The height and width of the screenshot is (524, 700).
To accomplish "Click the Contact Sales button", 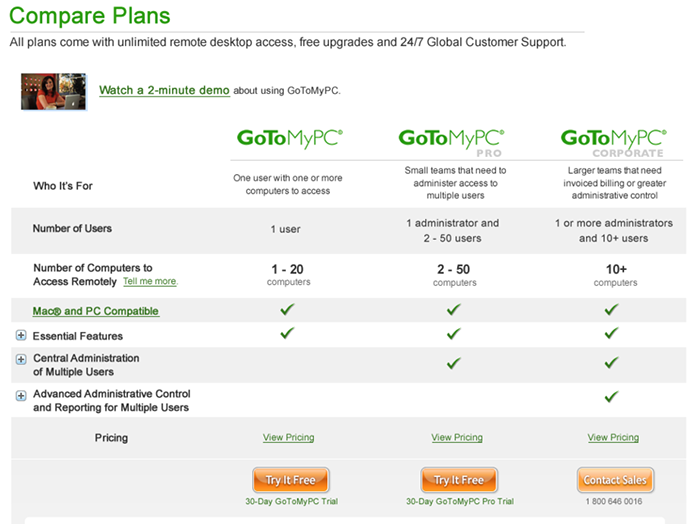I will tap(615, 480).
